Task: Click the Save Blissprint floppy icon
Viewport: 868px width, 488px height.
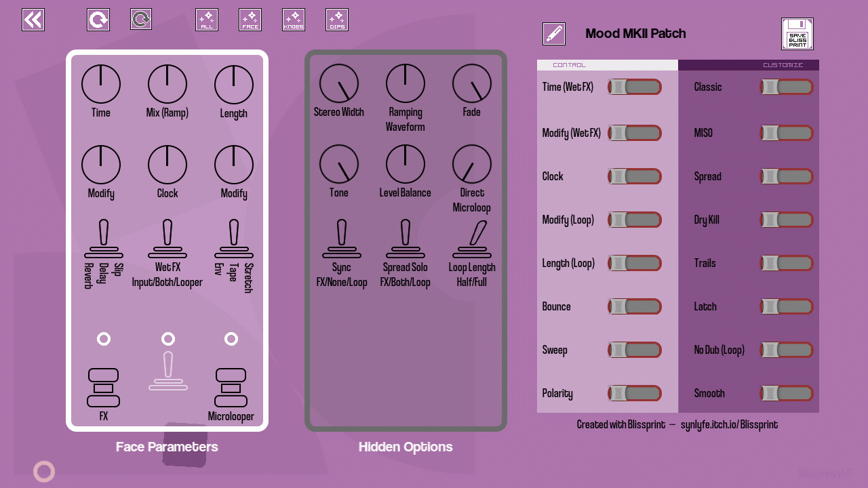Action: [797, 34]
